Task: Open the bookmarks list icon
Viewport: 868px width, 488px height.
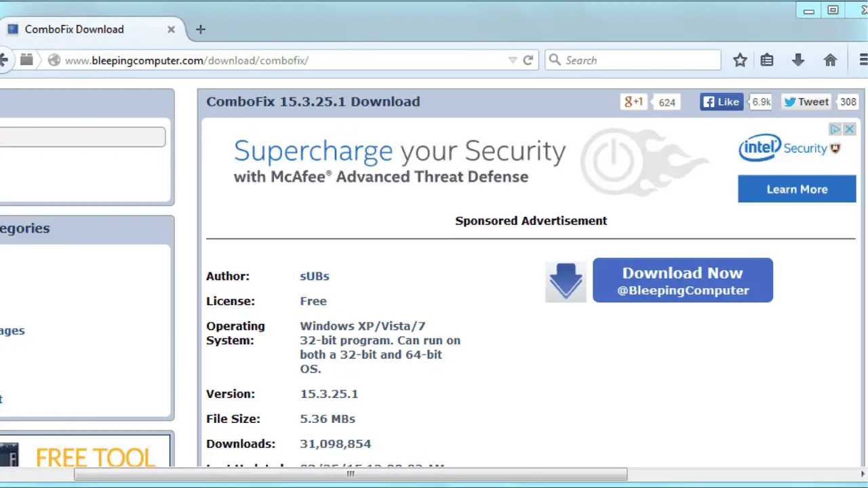Action: 767,60
